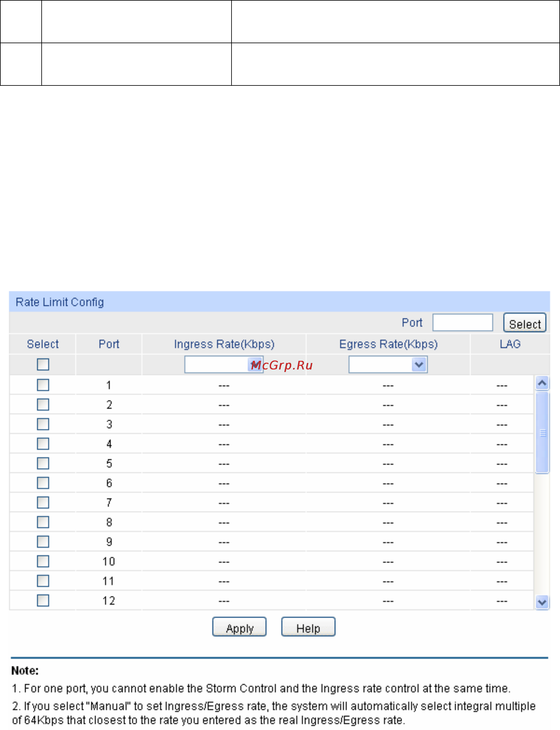Click the scrollbar up arrow

(542, 383)
